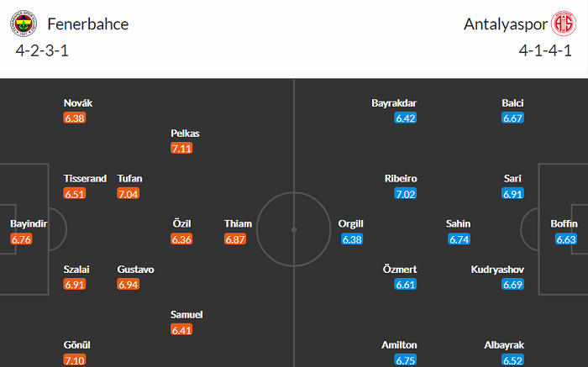This screenshot has height=367, width=588.
Task: Click Novák's 6.38 rating badge
Action: 75,118
